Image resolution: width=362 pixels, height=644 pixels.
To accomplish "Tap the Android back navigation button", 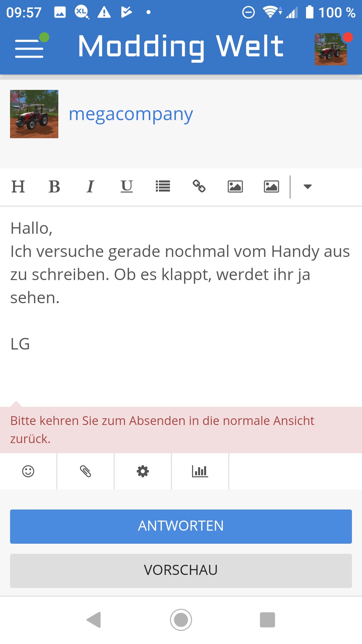I will tap(94, 620).
